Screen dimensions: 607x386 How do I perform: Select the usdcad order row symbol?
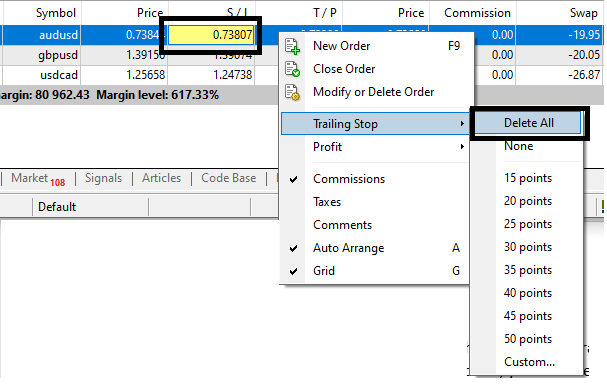pyautogui.click(x=59, y=75)
